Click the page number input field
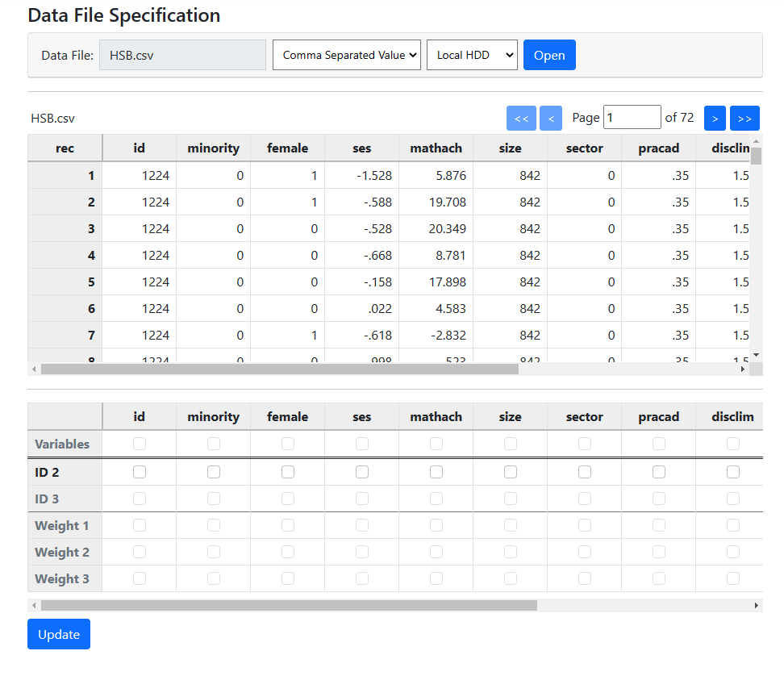The height and width of the screenshot is (676, 784). (x=632, y=118)
